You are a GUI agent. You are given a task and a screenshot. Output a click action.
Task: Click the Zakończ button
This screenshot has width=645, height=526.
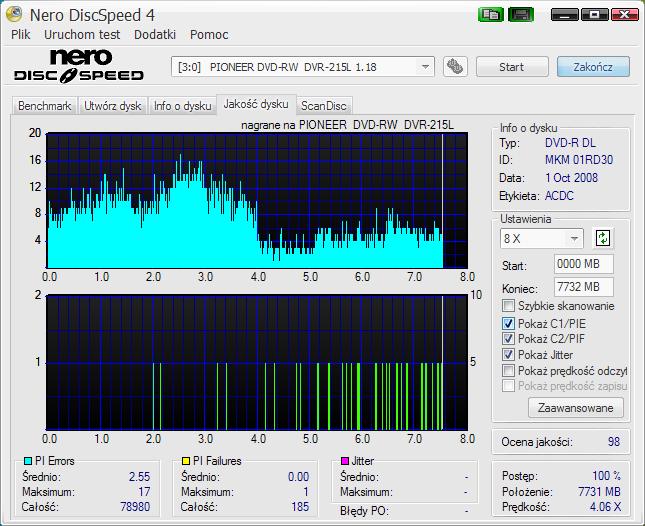click(x=593, y=67)
